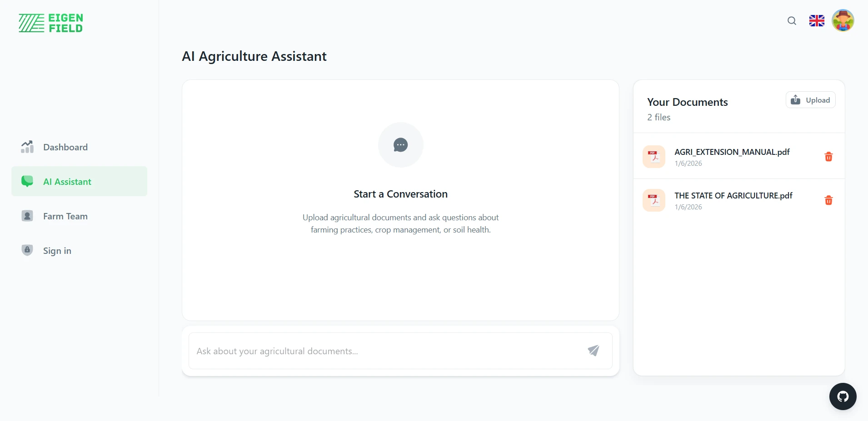868x421 pixels.
Task: Delete AGRI_EXTENSION_MANUAL.pdf with the trash icon
Action: coord(828,157)
